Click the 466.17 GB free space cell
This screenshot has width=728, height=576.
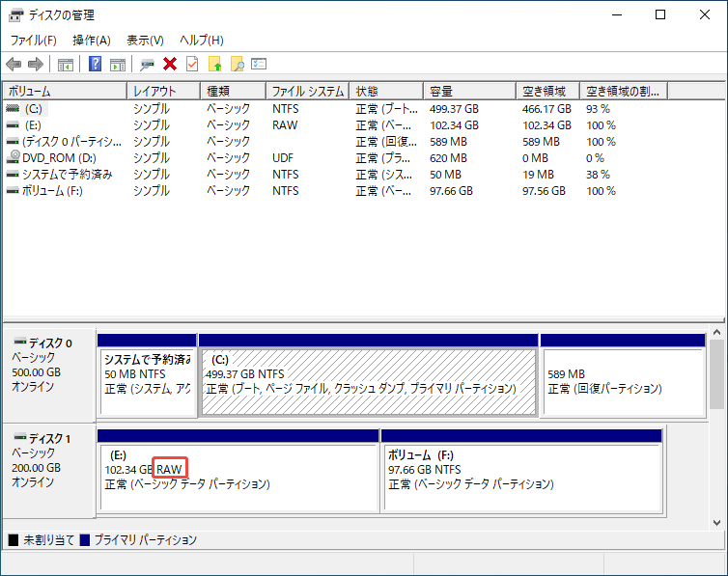[x=546, y=109]
